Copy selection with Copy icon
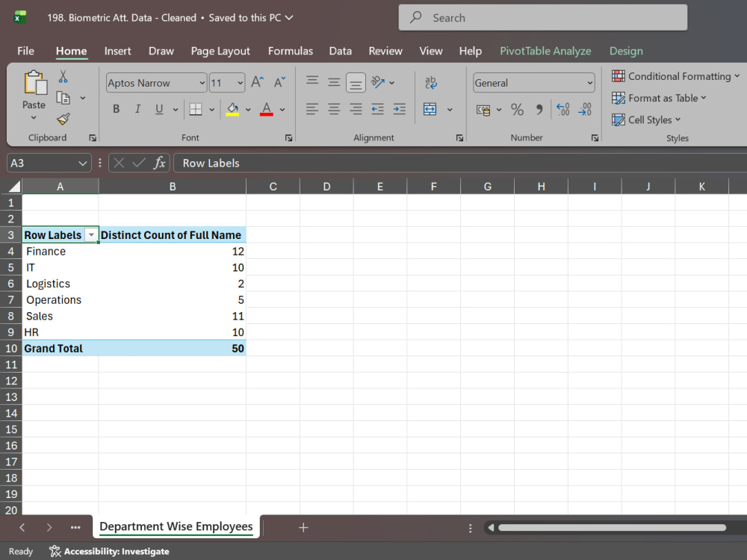This screenshot has height=560, width=747. (63, 98)
